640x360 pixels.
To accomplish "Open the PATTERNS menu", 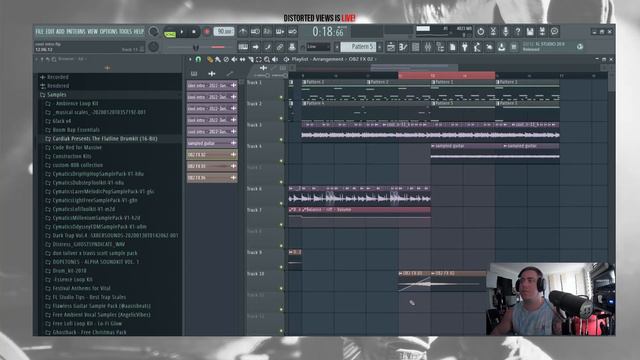I will coord(76,31).
